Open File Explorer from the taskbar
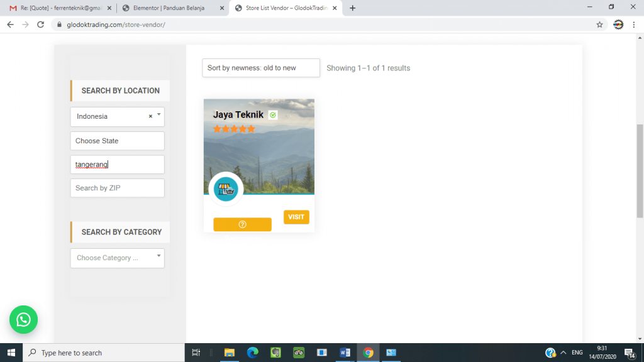 point(229,353)
